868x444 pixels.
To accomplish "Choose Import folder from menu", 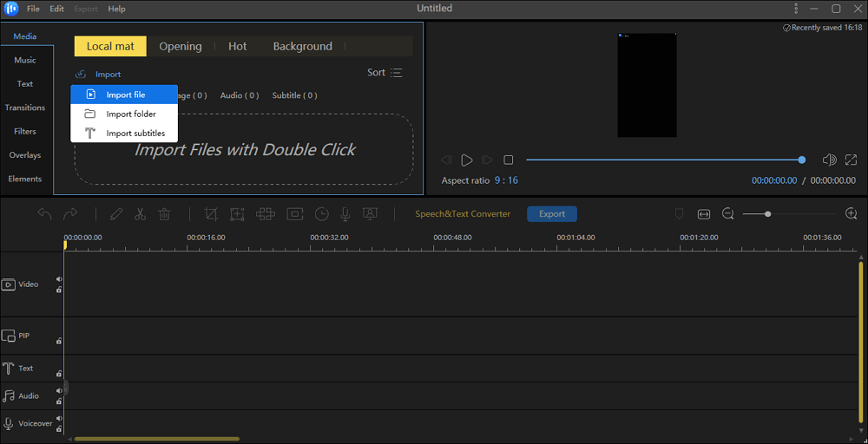I will pos(130,114).
